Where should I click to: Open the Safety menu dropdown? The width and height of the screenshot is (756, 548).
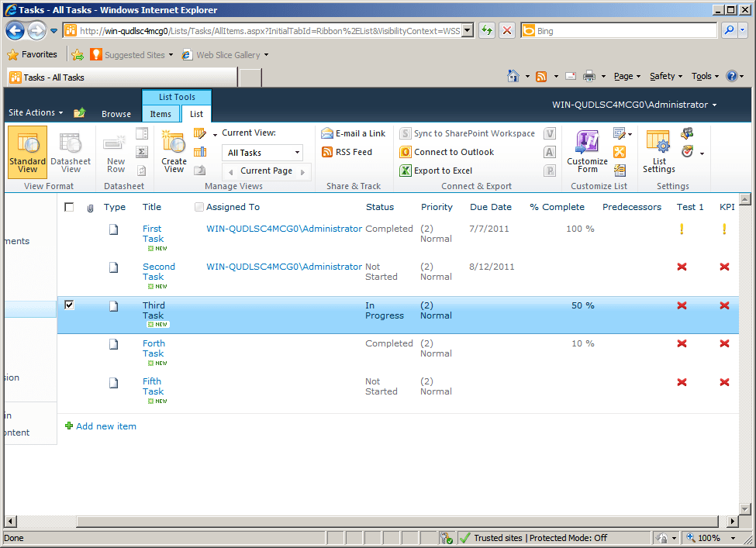666,76
